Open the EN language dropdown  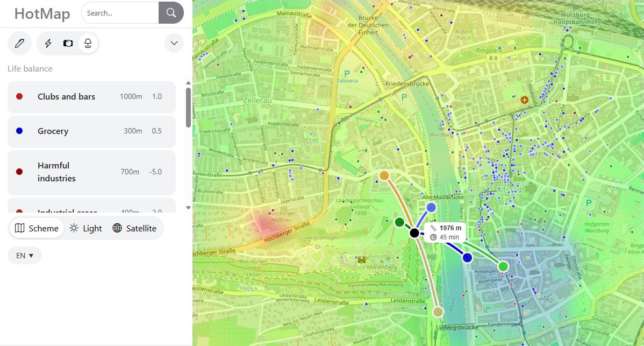pos(25,256)
